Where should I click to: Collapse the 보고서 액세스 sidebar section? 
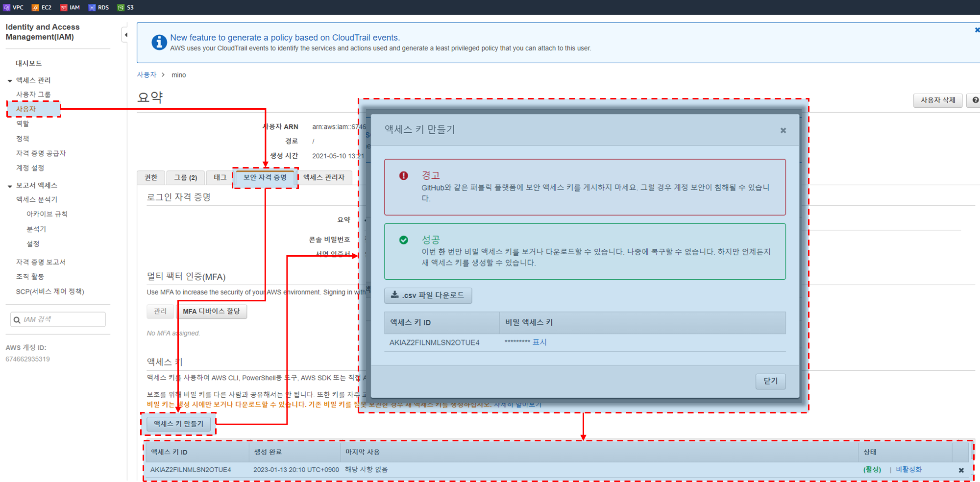(x=9, y=185)
